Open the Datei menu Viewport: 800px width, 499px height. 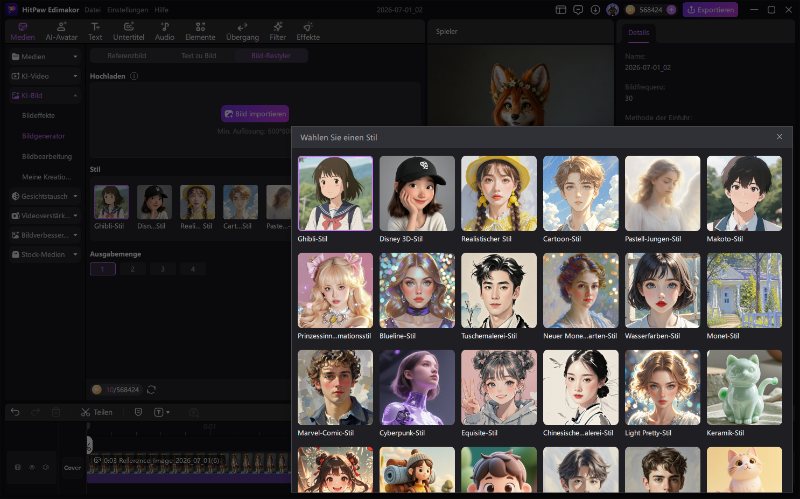click(x=92, y=10)
